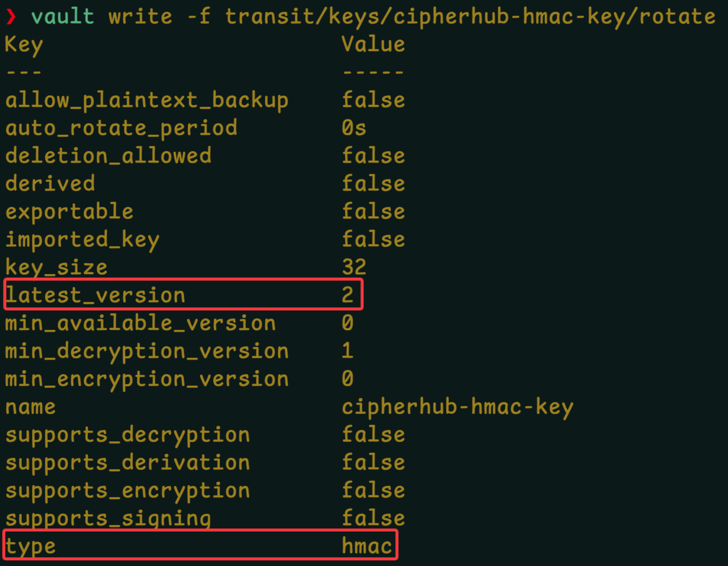This screenshot has height=566, width=728.
Task: Click the supports_signing key
Action: pos(108,519)
